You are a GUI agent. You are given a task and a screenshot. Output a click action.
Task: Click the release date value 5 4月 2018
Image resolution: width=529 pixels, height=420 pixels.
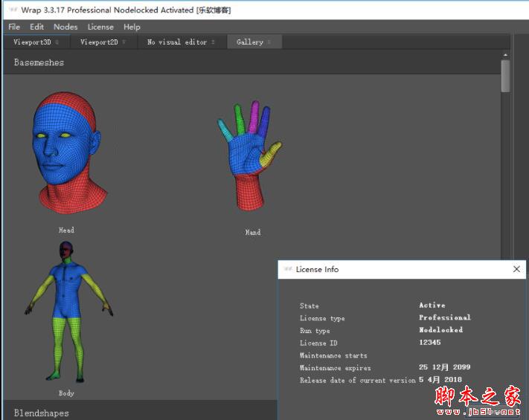click(x=440, y=380)
